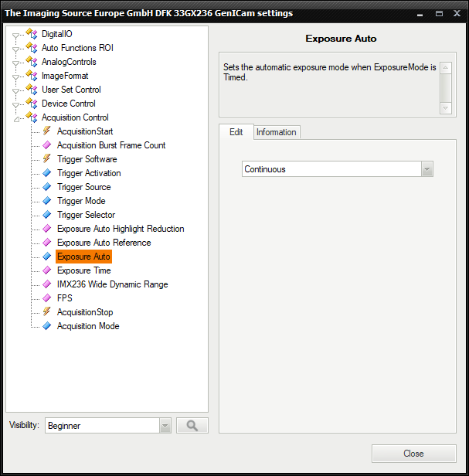Screen dimensions: 469x476
Task: Expand the ImageFormat tree node
Action: coord(15,77)
